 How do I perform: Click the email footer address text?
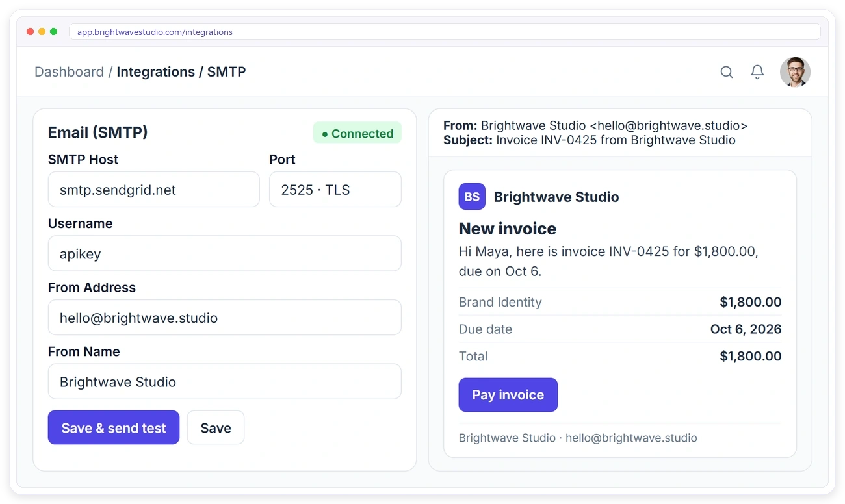[578, 438]
